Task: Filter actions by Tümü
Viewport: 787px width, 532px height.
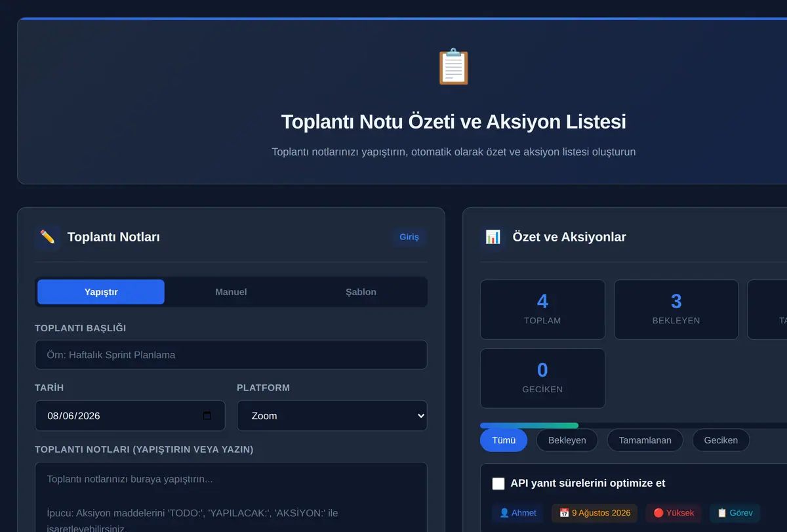Action: coord(504,440)
